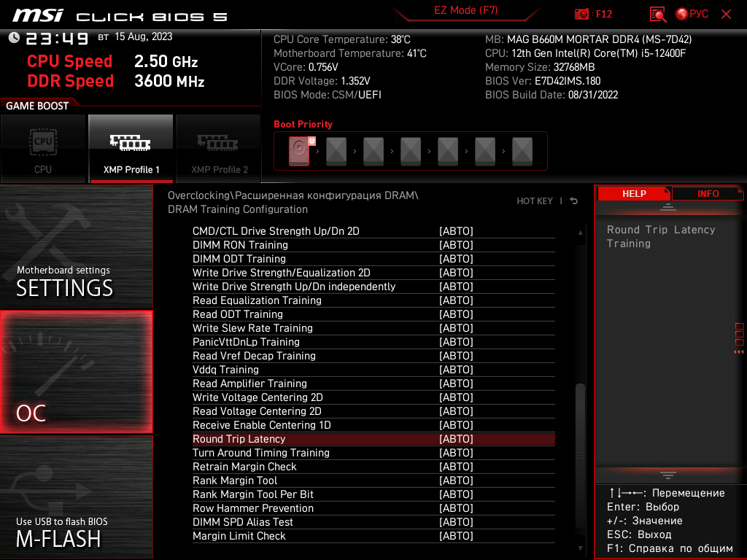This screenshot has height=560, width=747.
Task: Click the BIOS Ver E7D42IMS.180 text
Action: click(543, 81)
